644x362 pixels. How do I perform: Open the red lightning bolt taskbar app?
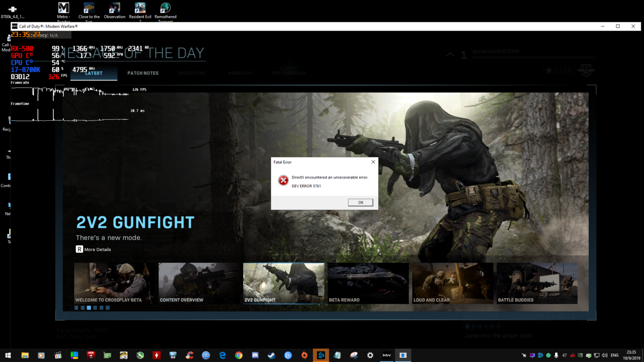tap(156, 355)
